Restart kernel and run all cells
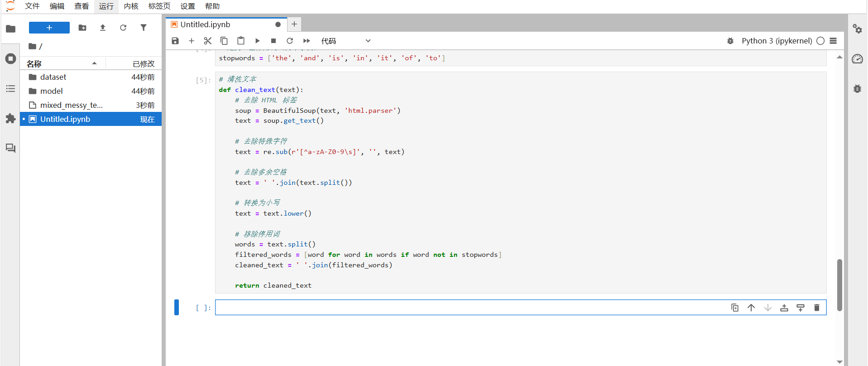The width and height of the screenshot is (868, 366). point(307,41)
